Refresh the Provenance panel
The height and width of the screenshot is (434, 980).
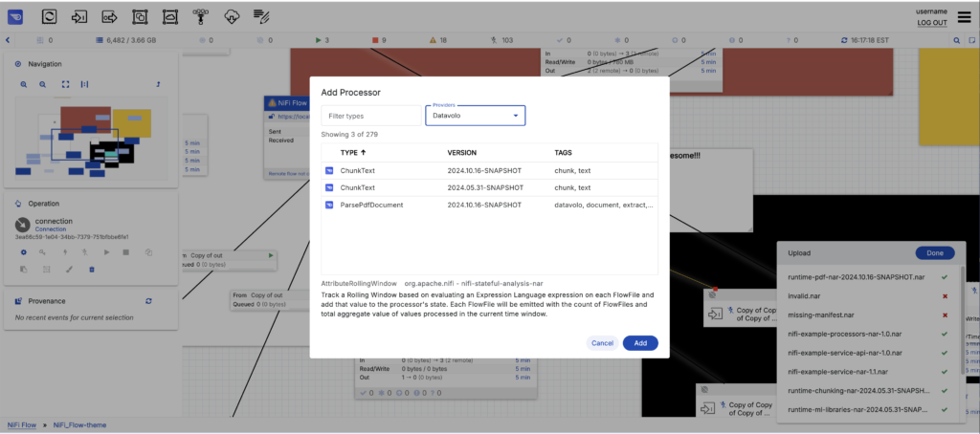pyautogui.click(x=148, y=301)
